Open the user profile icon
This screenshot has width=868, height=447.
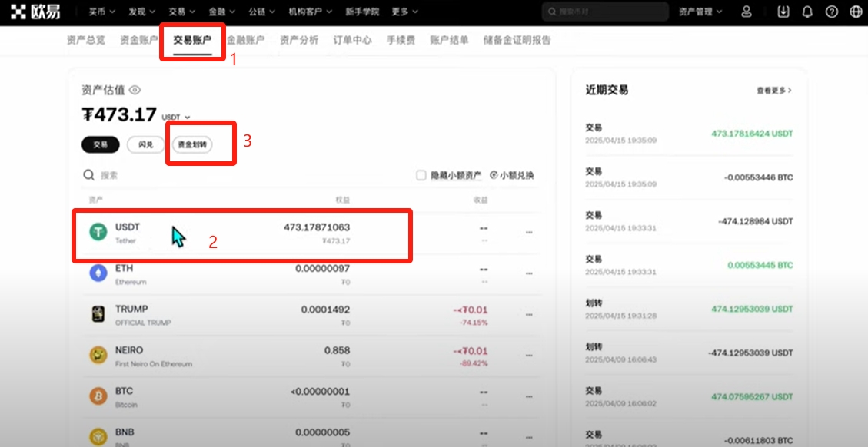point(746,12)
